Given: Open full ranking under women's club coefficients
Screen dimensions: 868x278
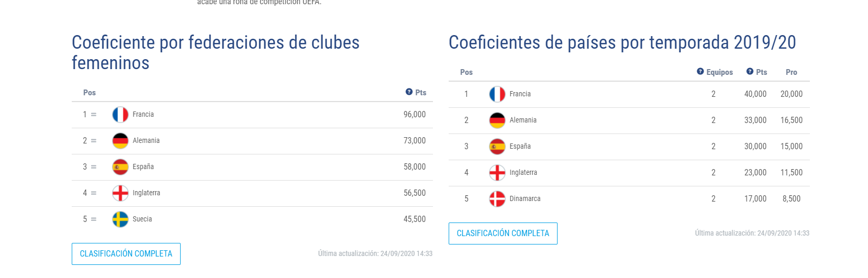Looking at the screenshot, I should [x=126, y=254].
